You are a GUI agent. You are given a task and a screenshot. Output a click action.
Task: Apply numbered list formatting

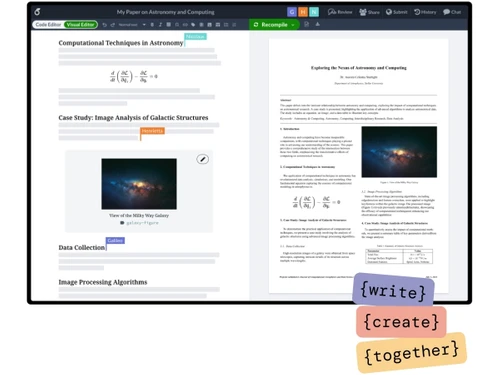coord(234,25)
